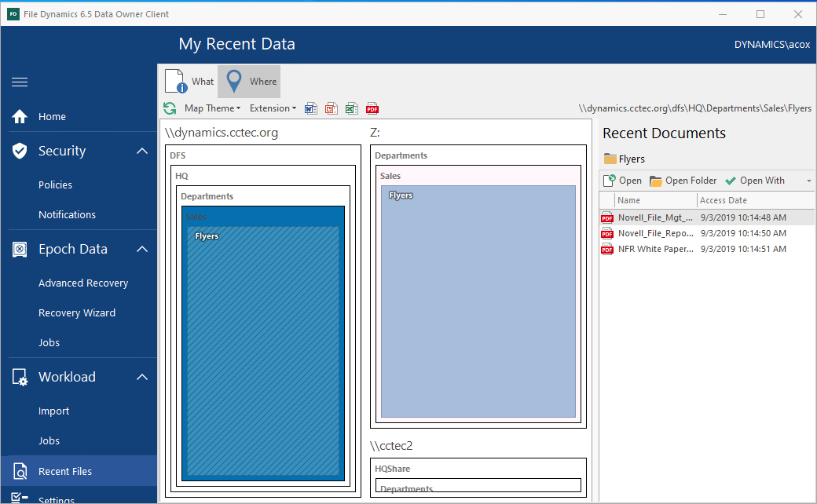This screenshot has height=504, width=817.
Task: Click Open With button
Action: [754, 181]
